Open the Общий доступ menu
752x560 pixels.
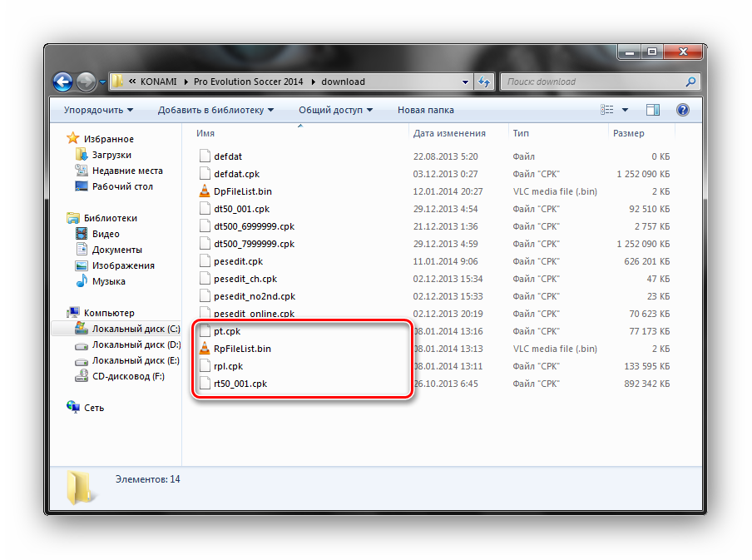[x=335, y=110]
